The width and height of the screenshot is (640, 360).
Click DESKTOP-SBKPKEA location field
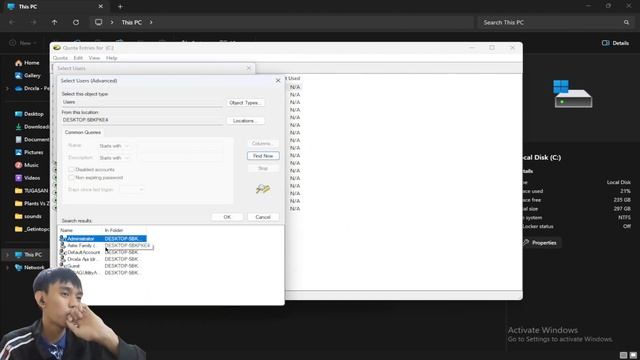[x=142, y=120]
